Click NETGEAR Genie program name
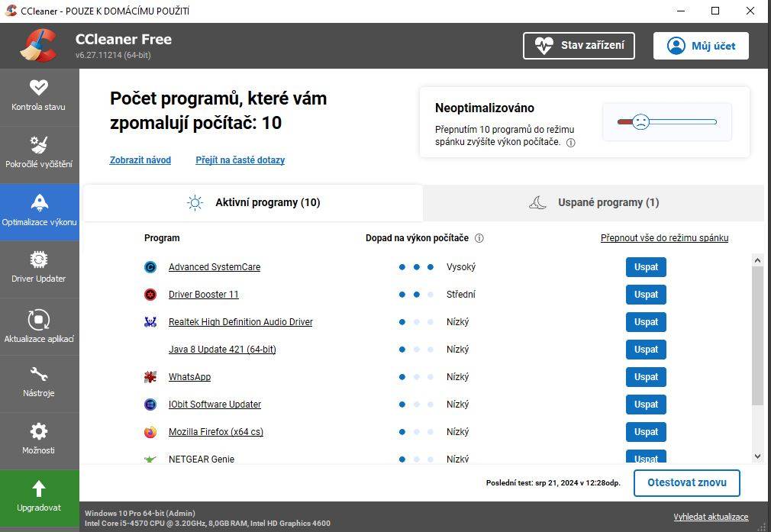 tap(201, 459)
